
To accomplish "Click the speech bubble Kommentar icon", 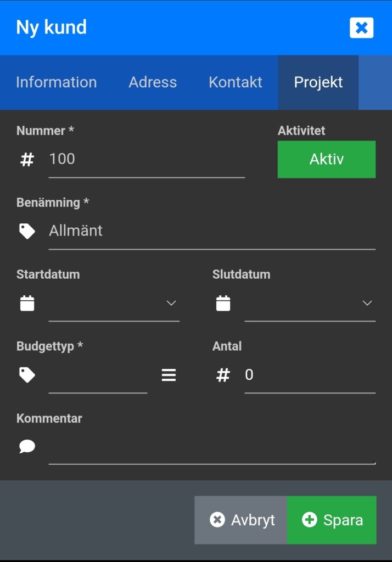I will 27,447.
